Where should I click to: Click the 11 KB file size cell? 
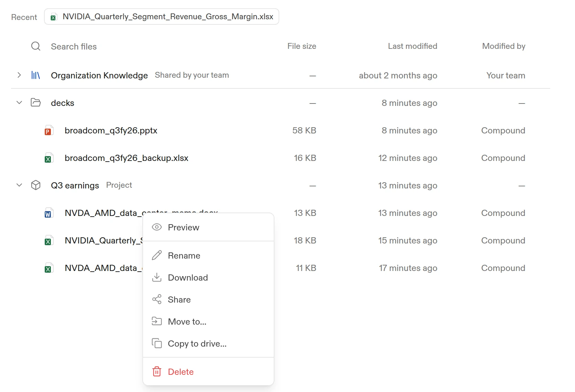[x=306, y=268]
